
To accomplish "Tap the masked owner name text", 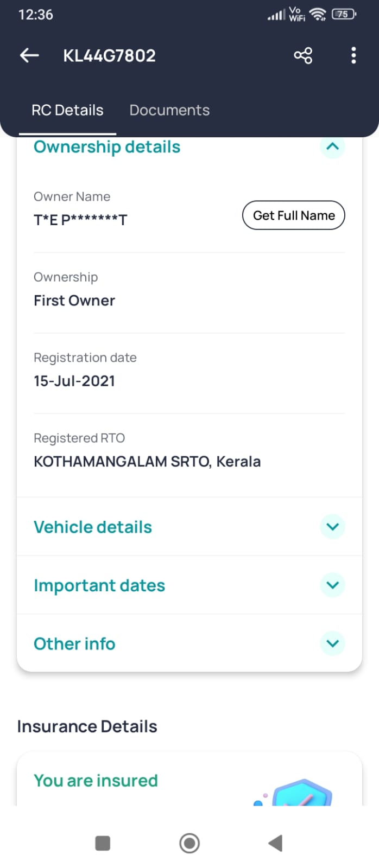I will (80, 220).
